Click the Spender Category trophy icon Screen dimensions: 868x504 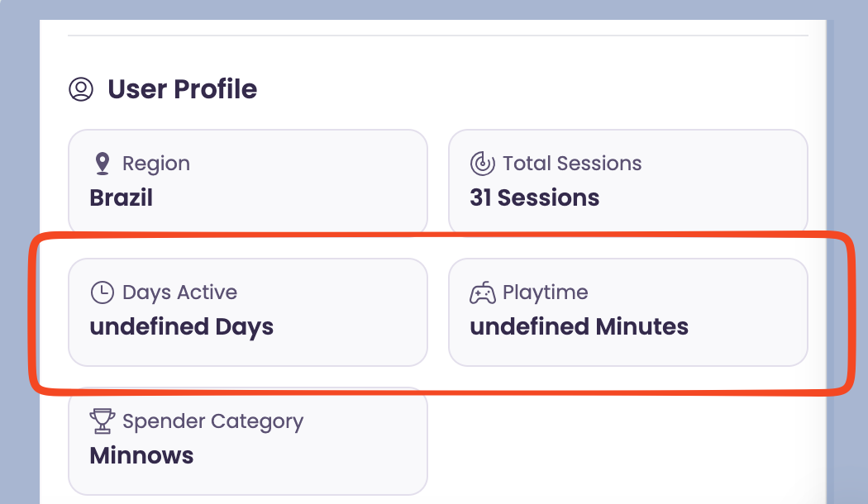102,421
